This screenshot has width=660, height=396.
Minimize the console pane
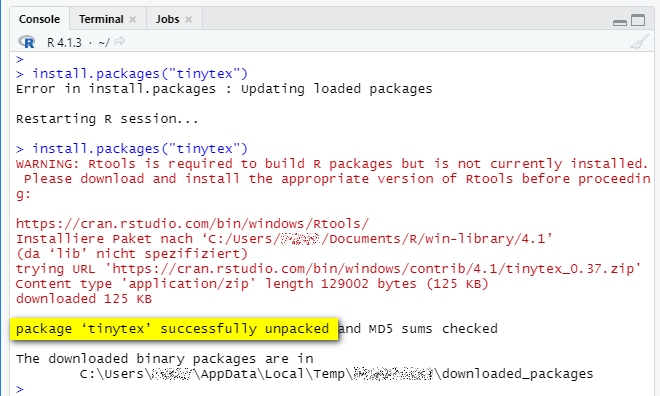(x=620, y=22)
